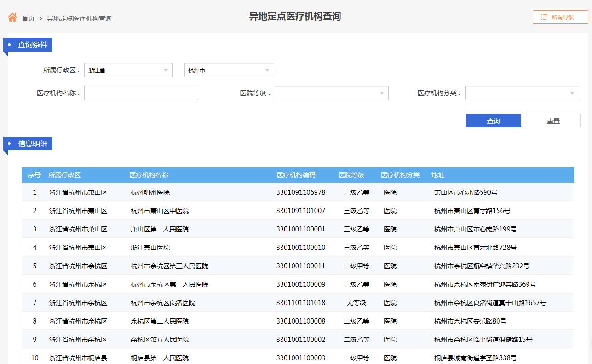Open the 首页 breadcrumb link

click(28, 18)
